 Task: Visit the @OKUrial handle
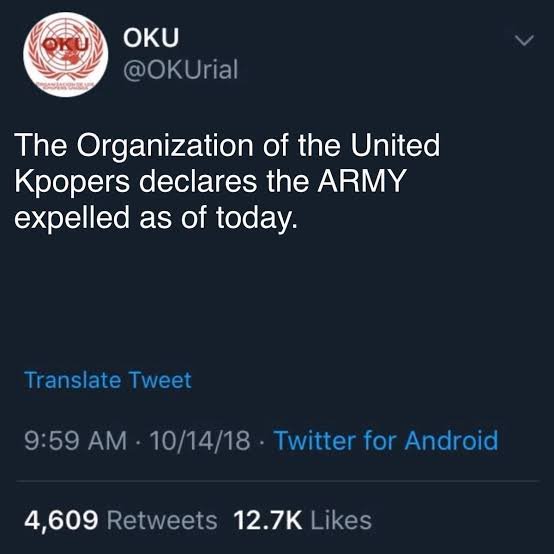point(181,70)
